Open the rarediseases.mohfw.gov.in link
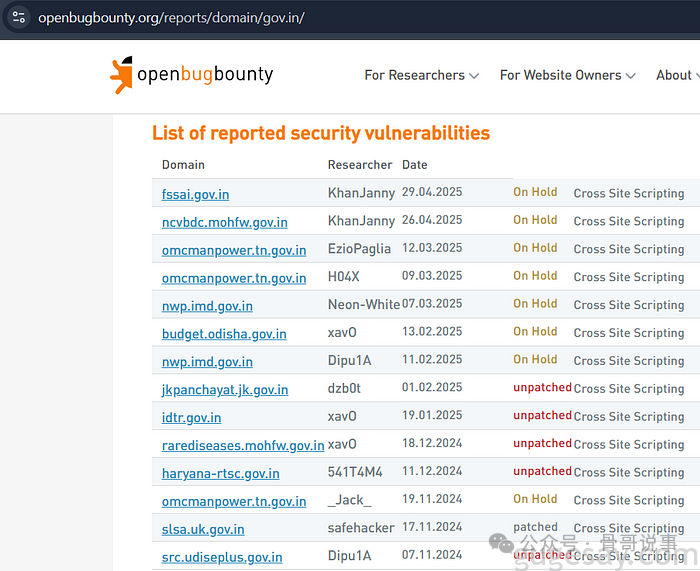Image resolution: width=700 pixels, height=571 pixels. click(243, 445)
